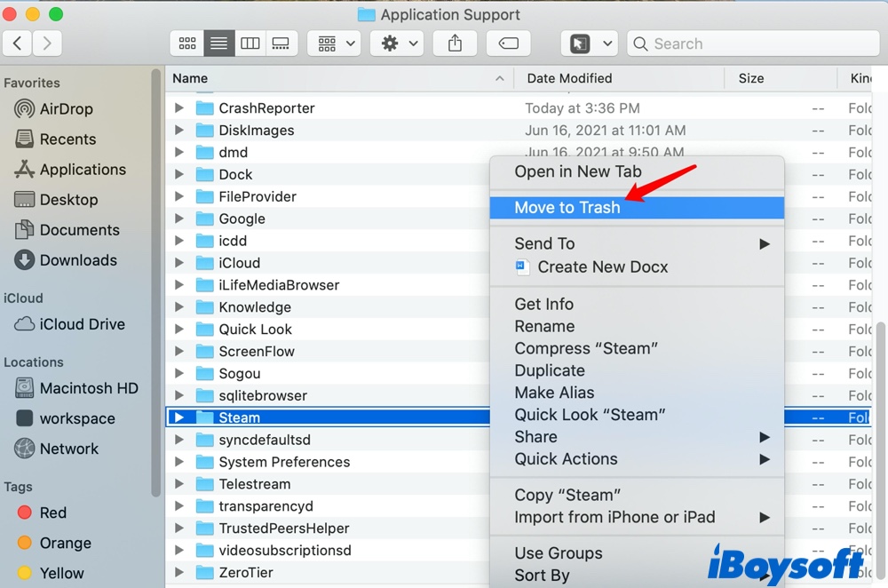888x588 pixels.
Task: Select the Sogou folder icon
Action: tap(204, 373)
